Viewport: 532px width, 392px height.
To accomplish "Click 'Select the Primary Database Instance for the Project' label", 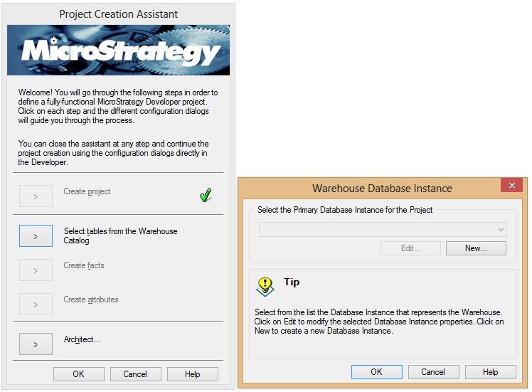I will (x=345, y=210).
